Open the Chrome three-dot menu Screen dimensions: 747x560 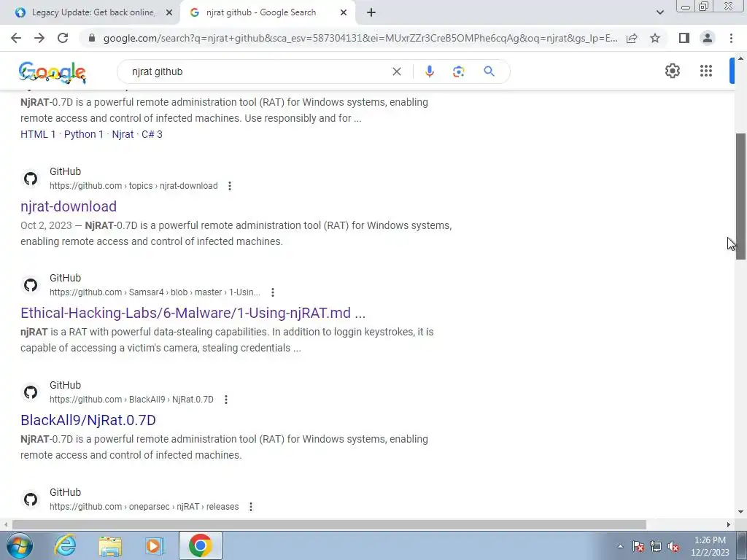coord(731,38)
